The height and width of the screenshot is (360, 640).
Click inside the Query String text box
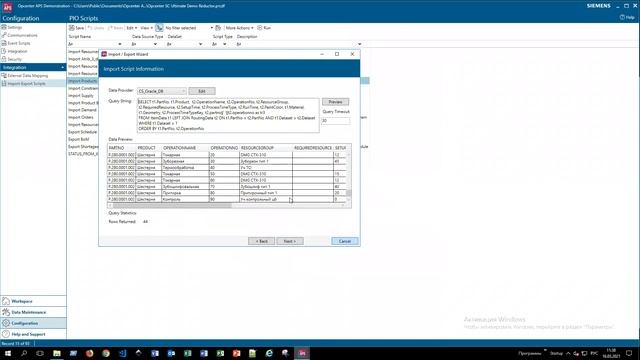(x=228, y=115)
